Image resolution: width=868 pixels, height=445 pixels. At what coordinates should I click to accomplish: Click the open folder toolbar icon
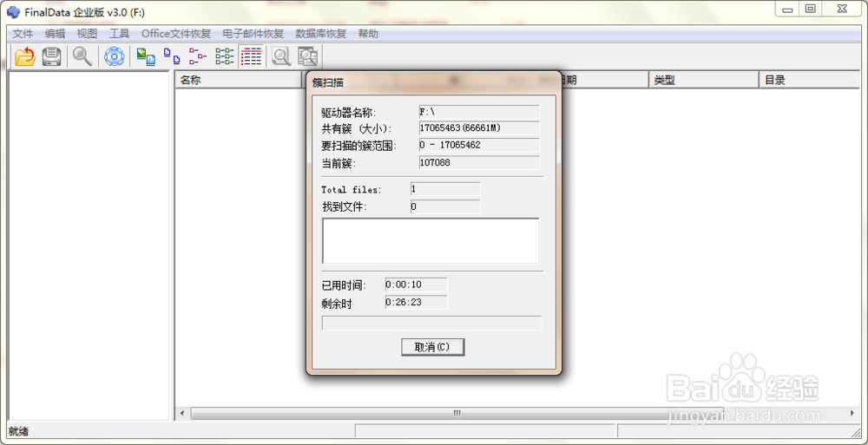[25, 57]
